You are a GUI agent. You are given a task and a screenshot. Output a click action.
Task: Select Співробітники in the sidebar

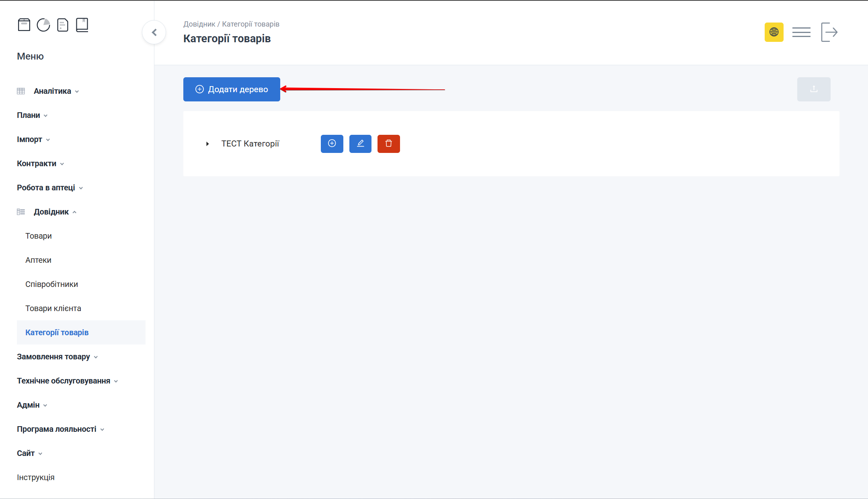point(51,285)
